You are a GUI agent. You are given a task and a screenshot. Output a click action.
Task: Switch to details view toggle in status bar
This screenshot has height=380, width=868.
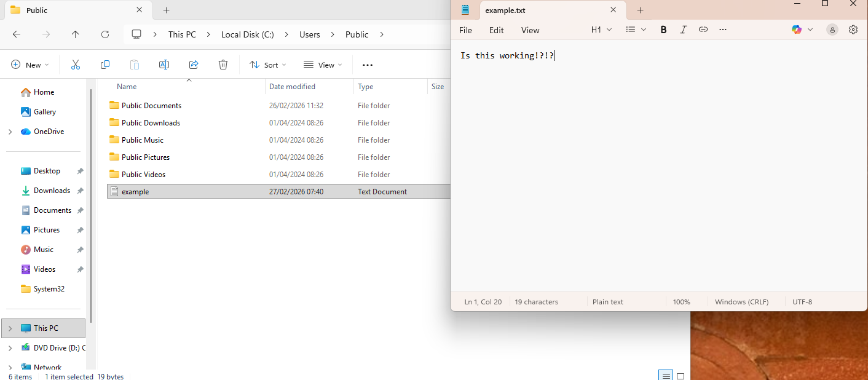pyautogui.click(x=665, y=376)
